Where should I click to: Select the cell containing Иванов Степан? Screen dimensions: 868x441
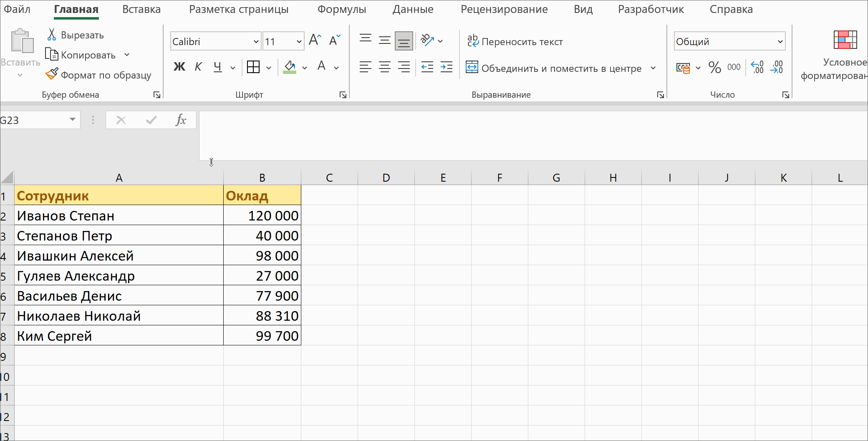119,215
